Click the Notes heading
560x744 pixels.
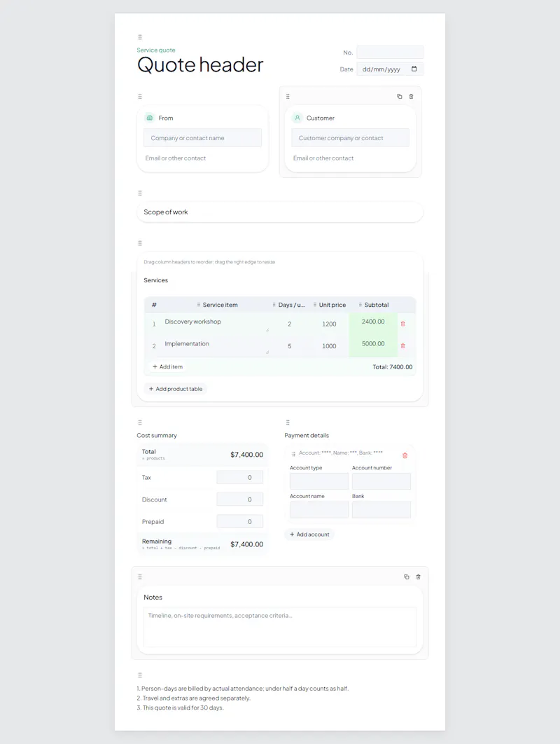click(153, 598)
